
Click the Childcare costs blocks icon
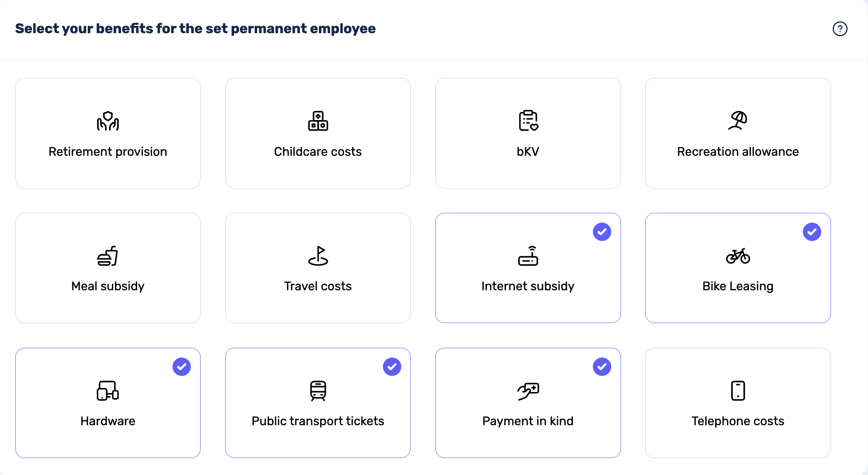pyautogui.click(x=318, y=121)
